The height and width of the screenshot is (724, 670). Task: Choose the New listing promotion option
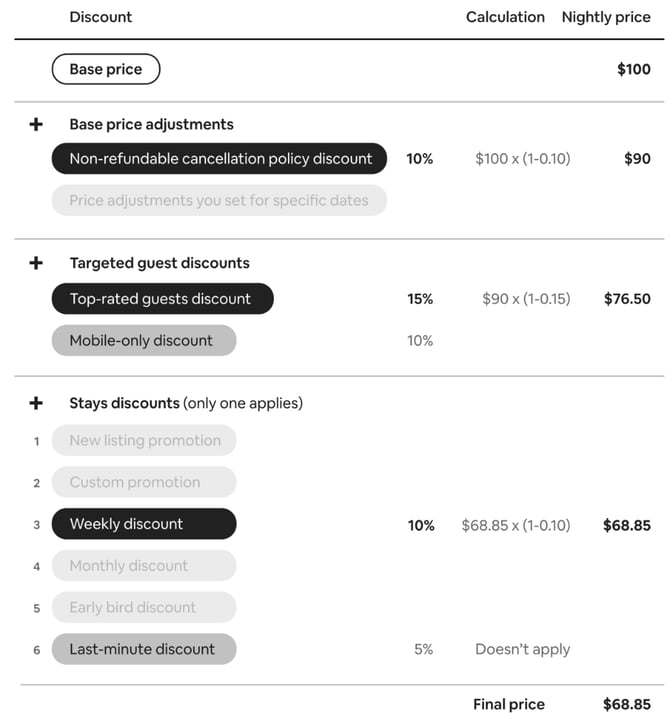(x=144, y=440)
